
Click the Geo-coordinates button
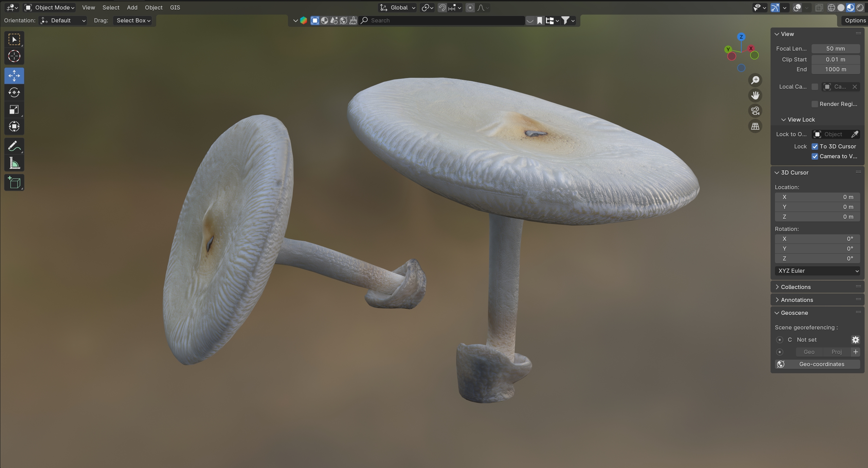(817, 364)
